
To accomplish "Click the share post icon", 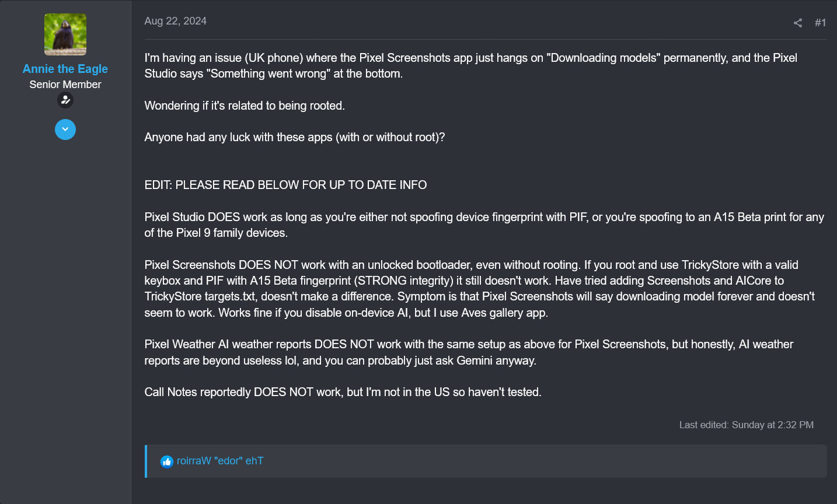I will pyautogui.click(x=798, y=23).
